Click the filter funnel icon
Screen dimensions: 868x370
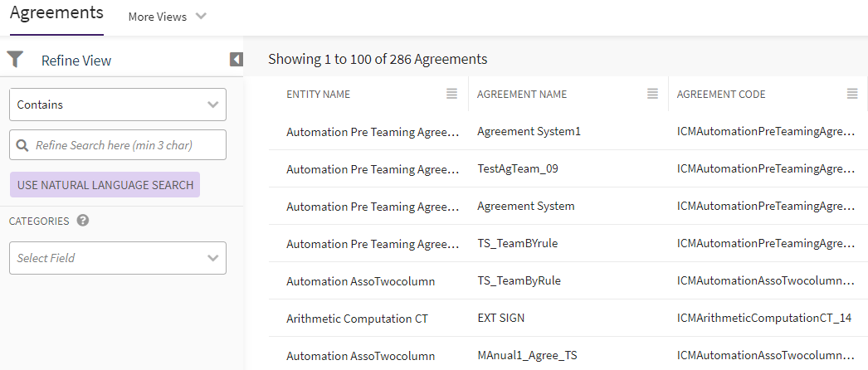click(x=15, y=60)
